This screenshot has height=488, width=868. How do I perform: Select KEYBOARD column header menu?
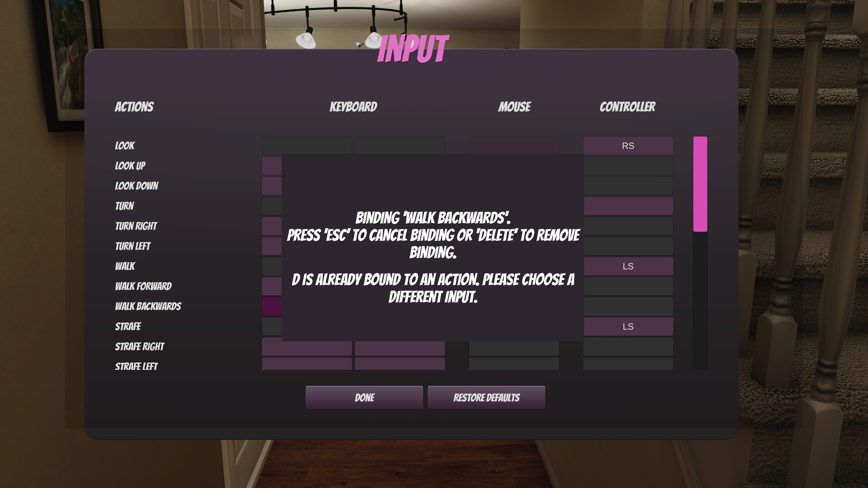tap(353, 107)
